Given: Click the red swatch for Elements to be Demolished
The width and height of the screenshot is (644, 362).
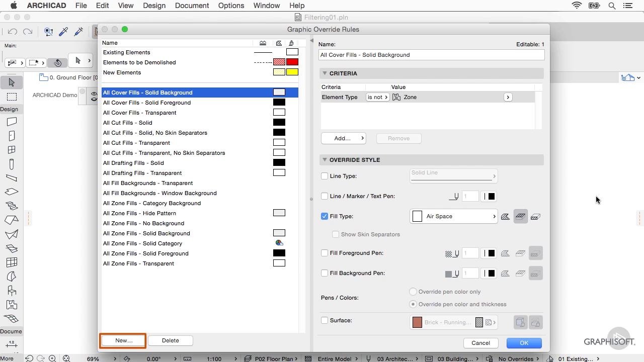Looking at the screenshot, I should [292, 62].
